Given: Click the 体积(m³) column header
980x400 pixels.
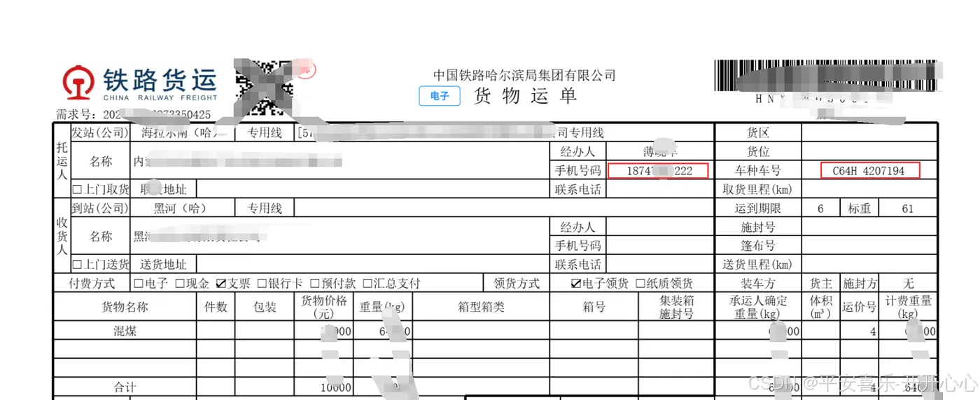Looking at the screenshot, I should pos(821,307).
